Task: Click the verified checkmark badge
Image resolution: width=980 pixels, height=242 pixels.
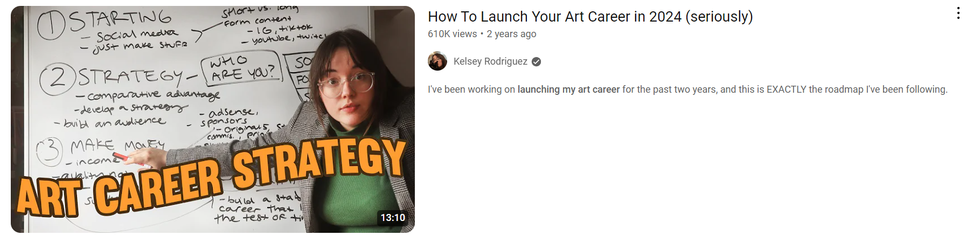Action: [x=536, y=61]
